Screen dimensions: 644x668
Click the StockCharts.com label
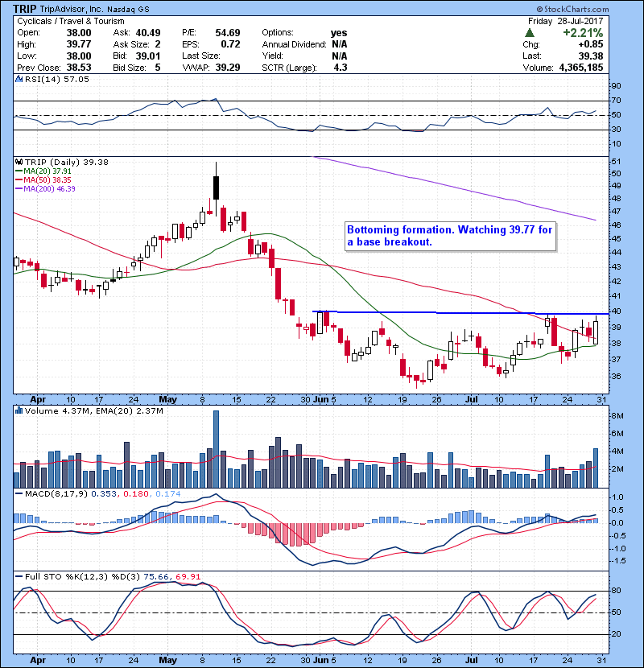point(572,9)
